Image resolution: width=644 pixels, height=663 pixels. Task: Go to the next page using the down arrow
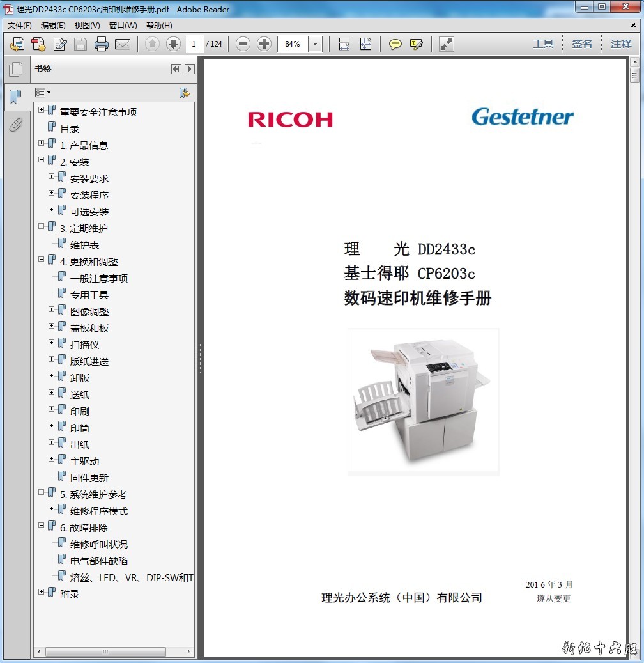(173, 44)
